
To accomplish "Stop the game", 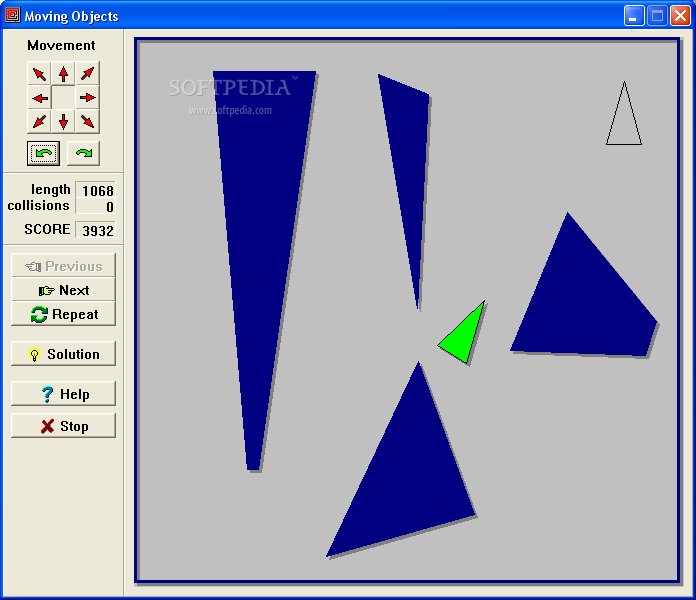I will 63,426.
